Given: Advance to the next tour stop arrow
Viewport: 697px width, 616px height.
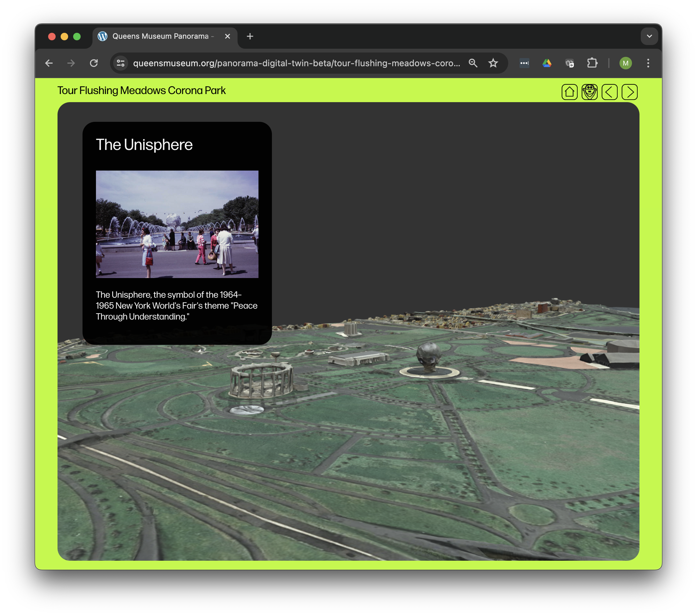Looking at the screenshot, I should pos(629,92).
